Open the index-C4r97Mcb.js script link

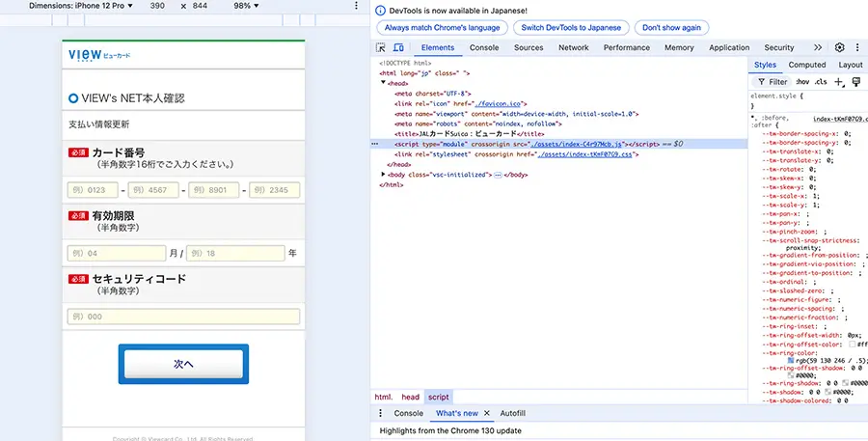pyautogui.click(x=576, y=144)
